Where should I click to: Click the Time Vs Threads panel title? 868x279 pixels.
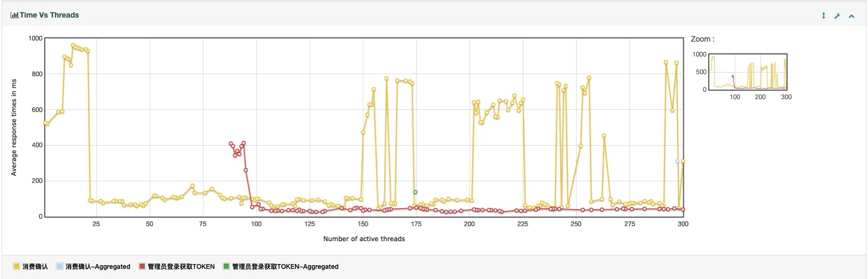49,15
